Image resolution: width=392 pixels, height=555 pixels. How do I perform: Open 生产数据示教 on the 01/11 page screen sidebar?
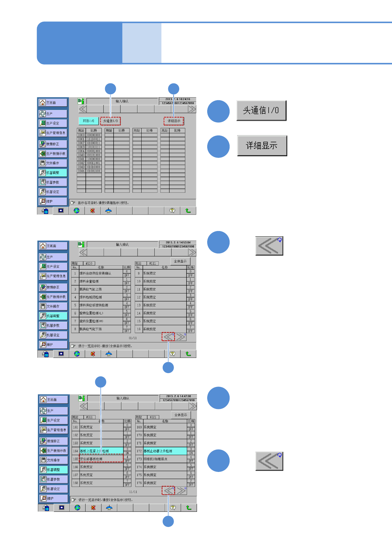[x=53, y=297]
